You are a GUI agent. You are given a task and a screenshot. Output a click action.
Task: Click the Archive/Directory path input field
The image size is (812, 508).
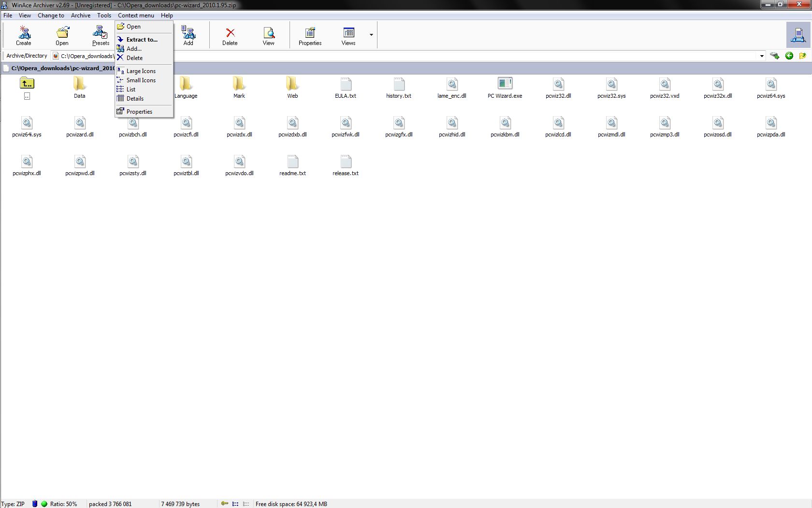(408, 56)
